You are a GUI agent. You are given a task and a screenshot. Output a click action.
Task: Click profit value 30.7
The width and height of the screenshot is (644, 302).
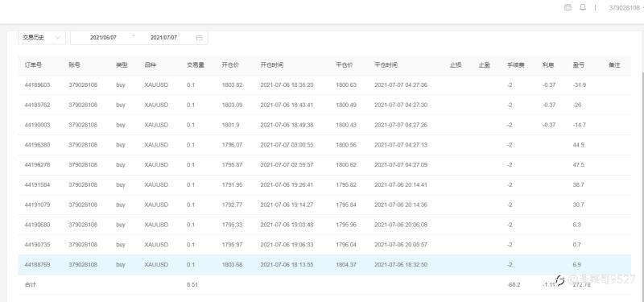click(578, 205)
